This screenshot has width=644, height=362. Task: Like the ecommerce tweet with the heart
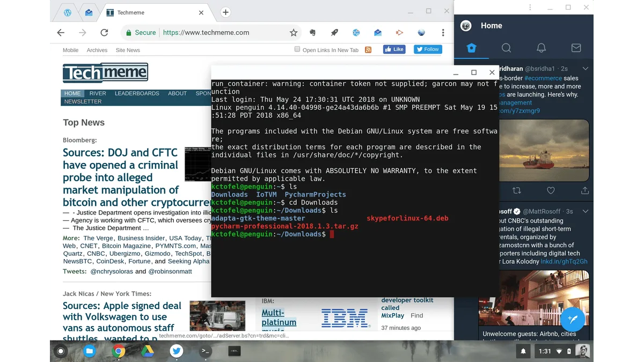click(x=551, y=190)
